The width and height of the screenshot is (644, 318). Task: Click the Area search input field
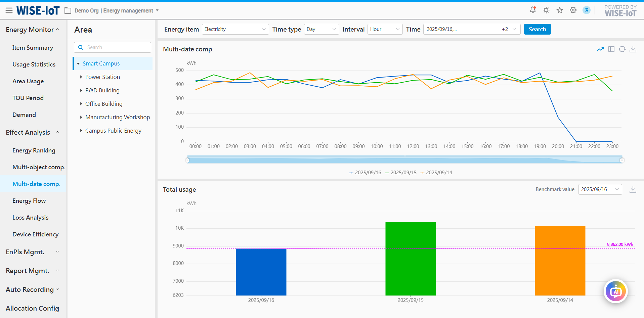(113, 47)
